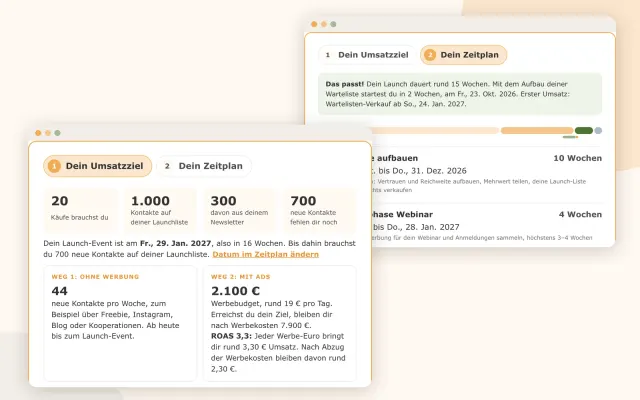Click the '700 neue Kontakte fehlen' card

320,210
